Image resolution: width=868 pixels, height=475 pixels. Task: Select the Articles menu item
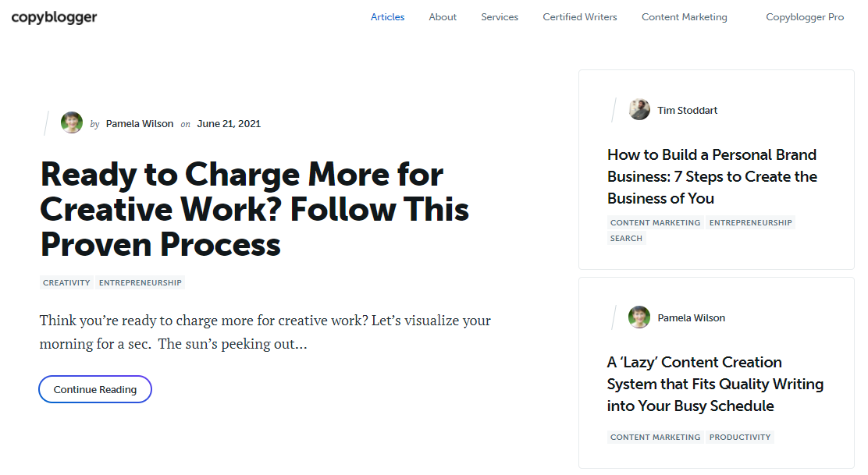pyautogui.click(x=387, y=16)
